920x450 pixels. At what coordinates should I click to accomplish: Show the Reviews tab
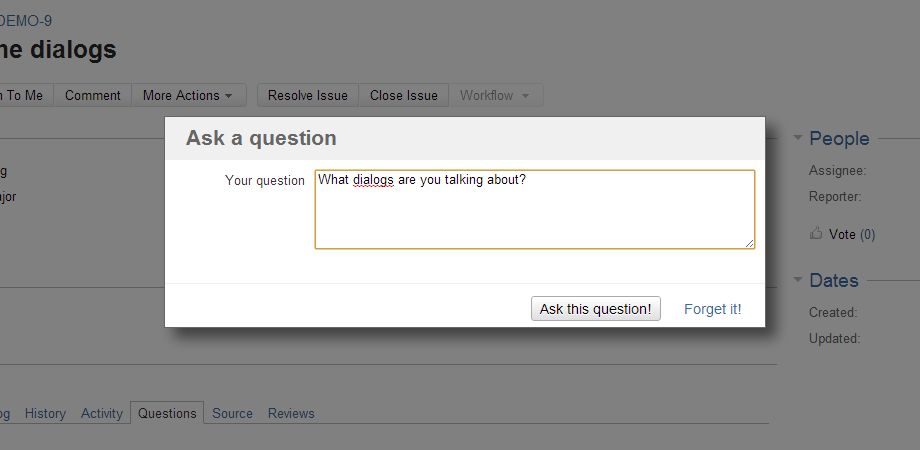[x=291, y=413]
